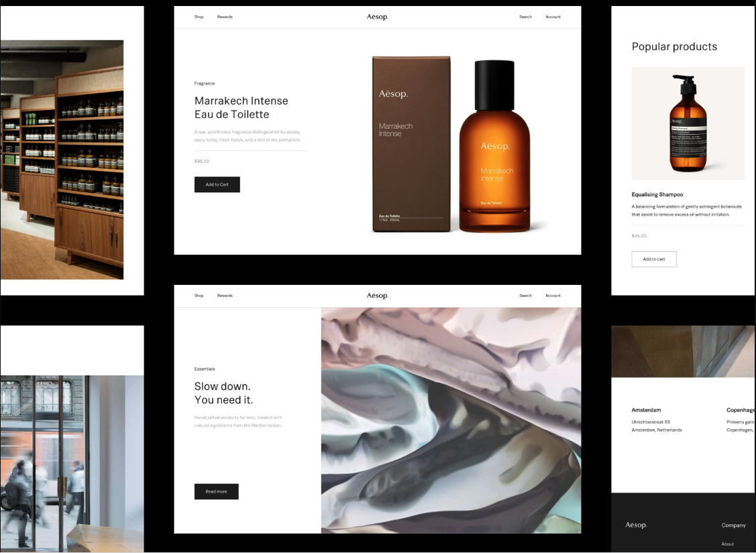The image size is (756, 553).
Task: Click the Read more button
Action: click(216, 491)
